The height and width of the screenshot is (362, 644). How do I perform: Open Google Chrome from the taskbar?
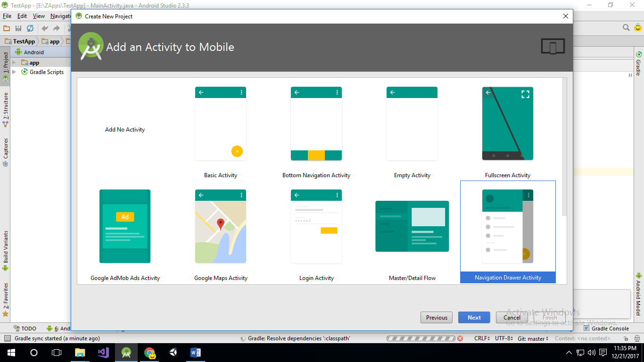pos(149,353)
